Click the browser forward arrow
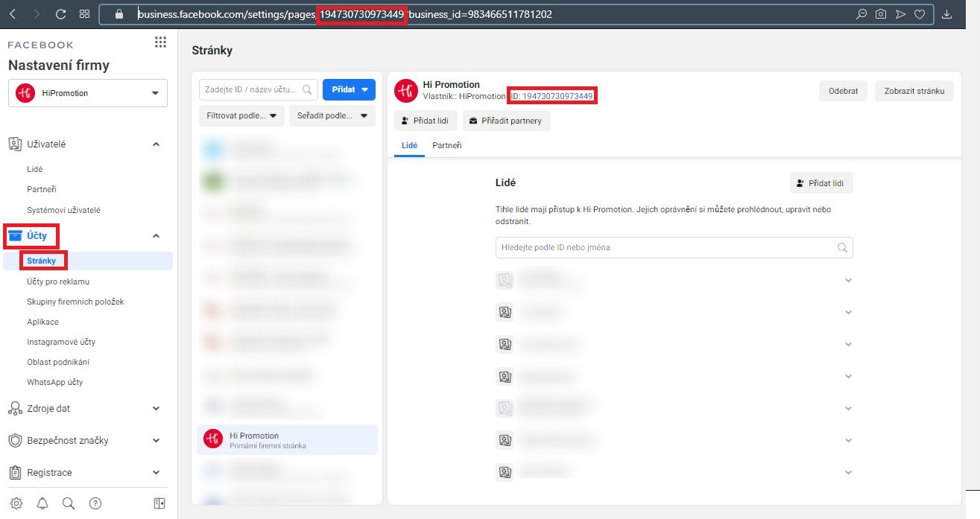Viewport: 980px width, 519px height. coord(37,13)
